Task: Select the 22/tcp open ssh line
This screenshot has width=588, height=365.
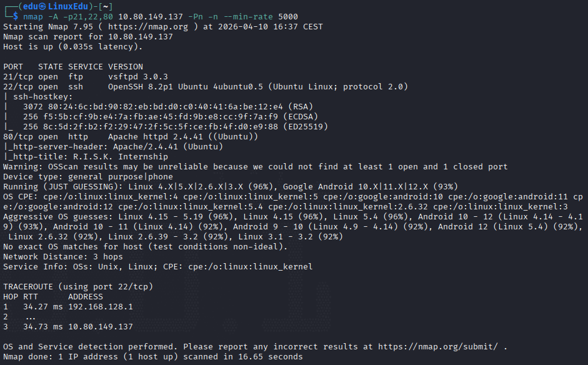Action: (206, 87)
